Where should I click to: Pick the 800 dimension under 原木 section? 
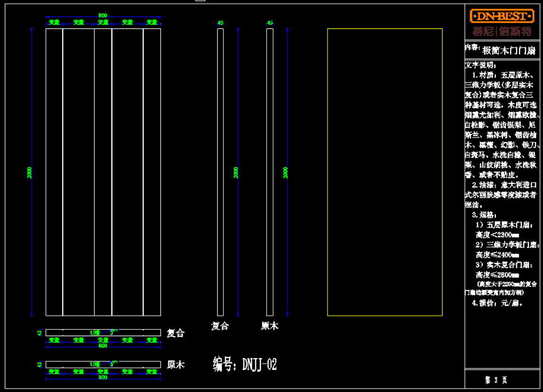coord(103,378)
